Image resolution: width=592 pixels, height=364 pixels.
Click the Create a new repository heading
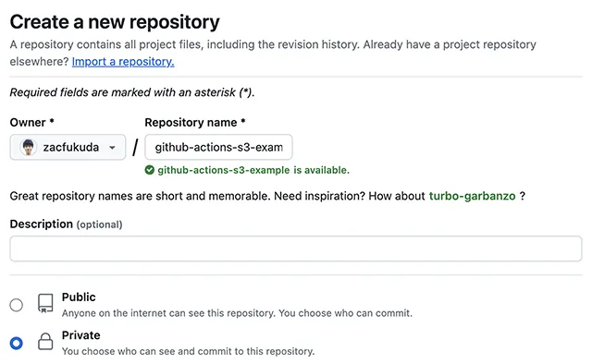(x=115, y=22)
